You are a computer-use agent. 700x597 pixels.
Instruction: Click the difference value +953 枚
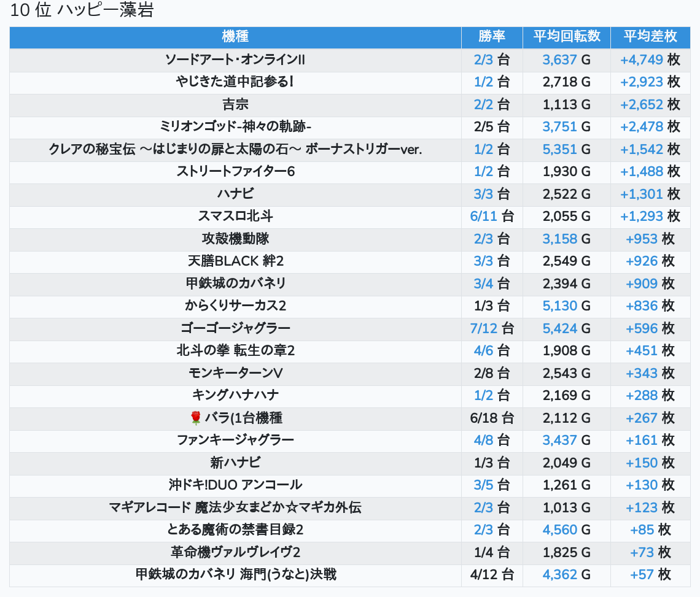tap(650, 239)
